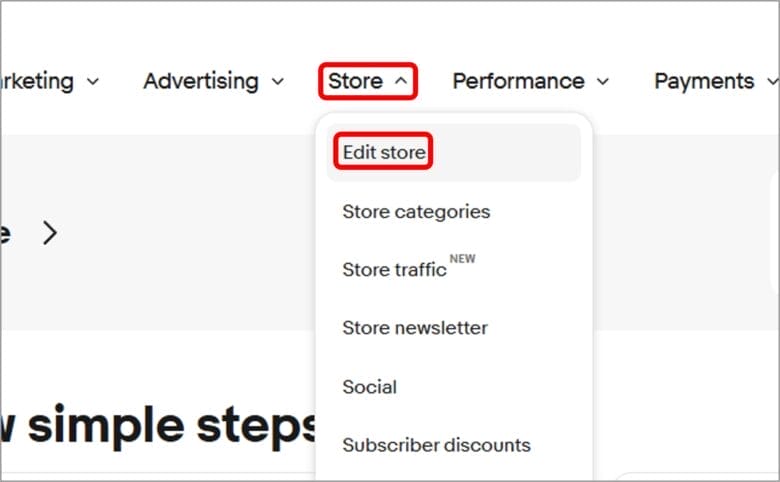The width and height of the screenshot is (780, 482).
Task: Click the NEW badge beside Store traffic
Action: click(x=462, y=259)
